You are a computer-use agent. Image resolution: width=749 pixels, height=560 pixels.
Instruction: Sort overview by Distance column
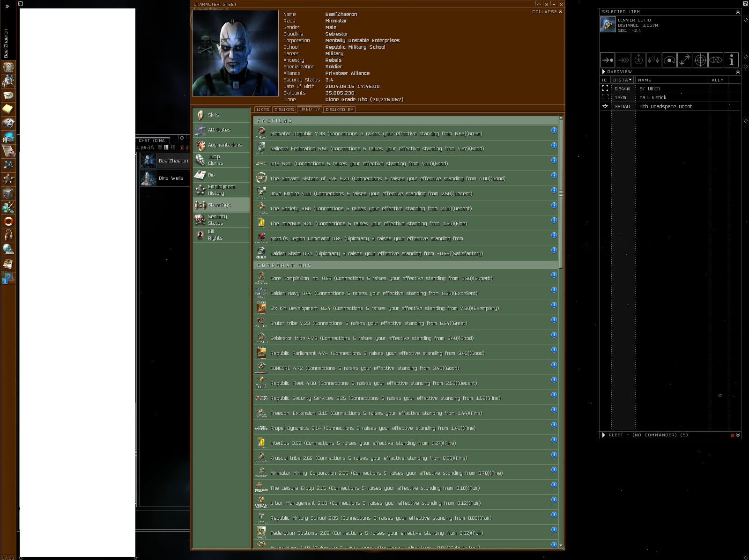pyautogui.click(x=623, y=80)
